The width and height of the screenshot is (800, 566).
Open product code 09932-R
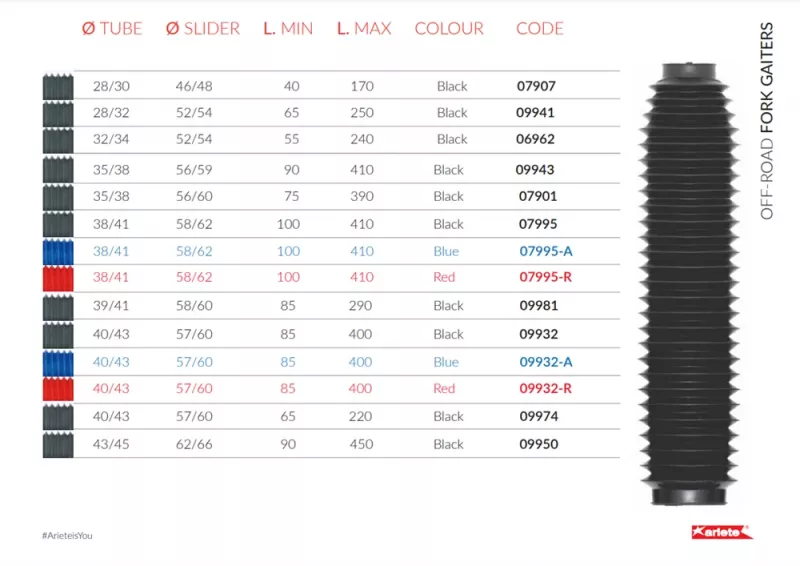pyautogui.click(x=544, y=388)
